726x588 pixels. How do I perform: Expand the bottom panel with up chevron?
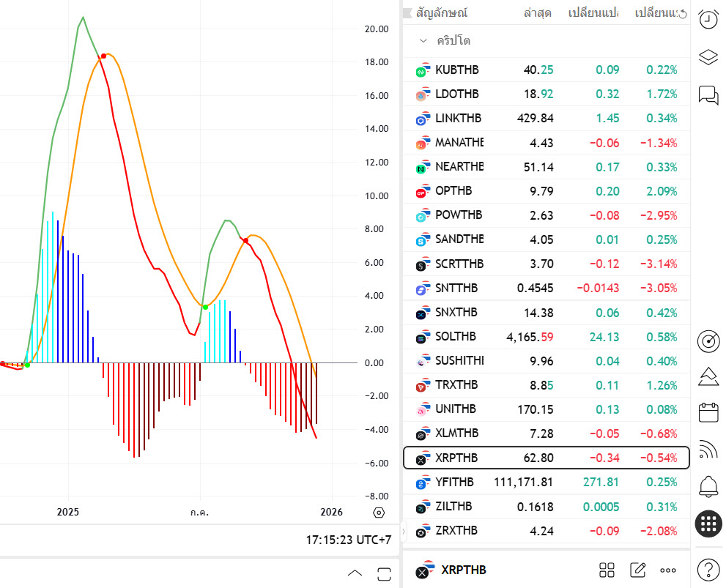coord(355,573)
